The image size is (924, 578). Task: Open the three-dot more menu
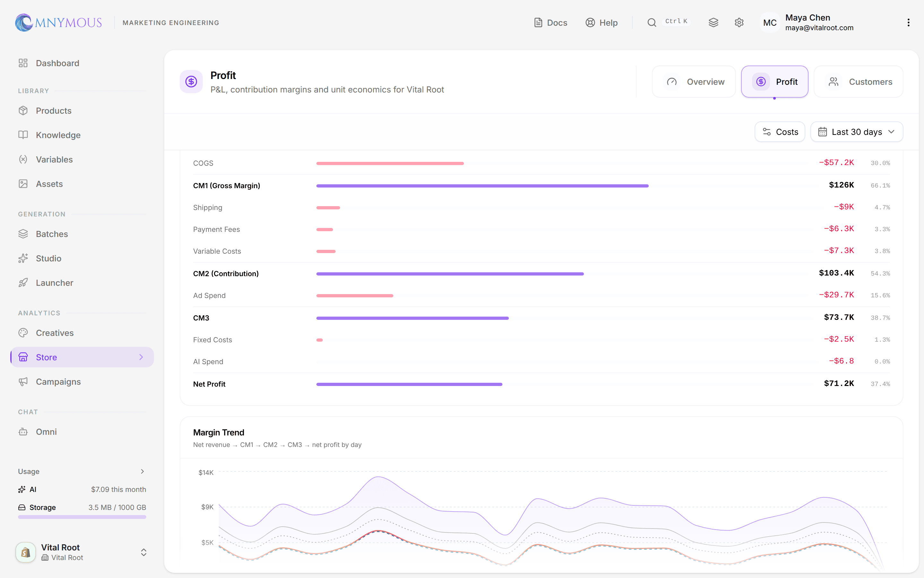click(908, 22)
